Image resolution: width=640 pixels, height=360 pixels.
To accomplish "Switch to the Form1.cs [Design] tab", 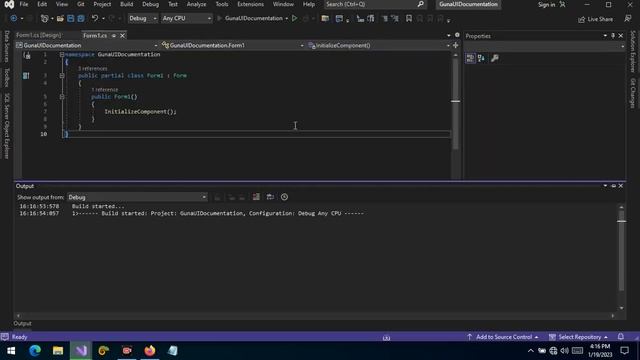I will (x=39, y=36).
